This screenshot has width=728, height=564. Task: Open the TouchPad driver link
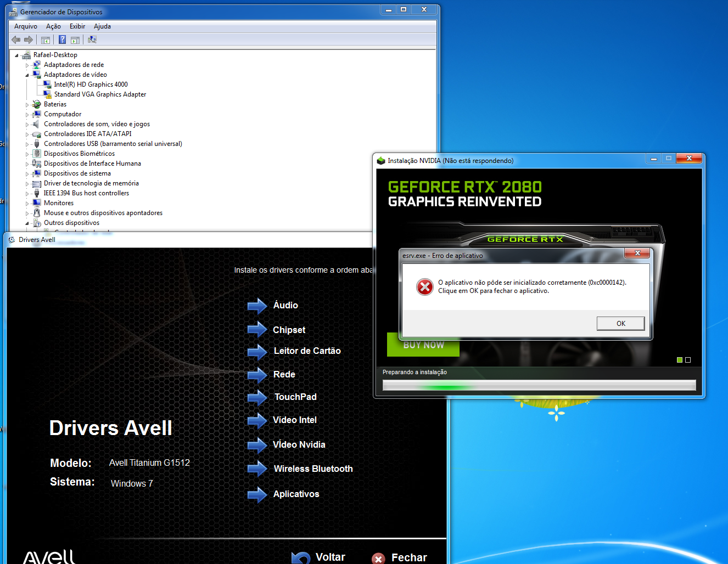(295, 397)
